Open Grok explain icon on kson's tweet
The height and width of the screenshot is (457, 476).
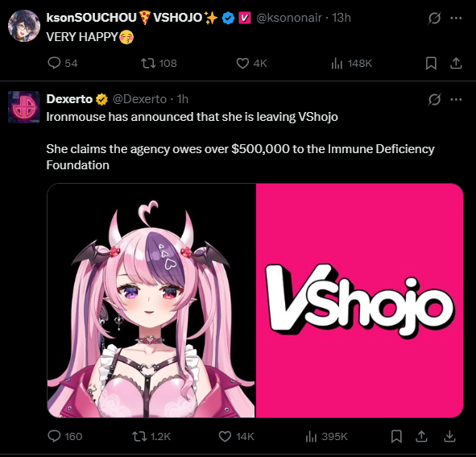(434, 18)
